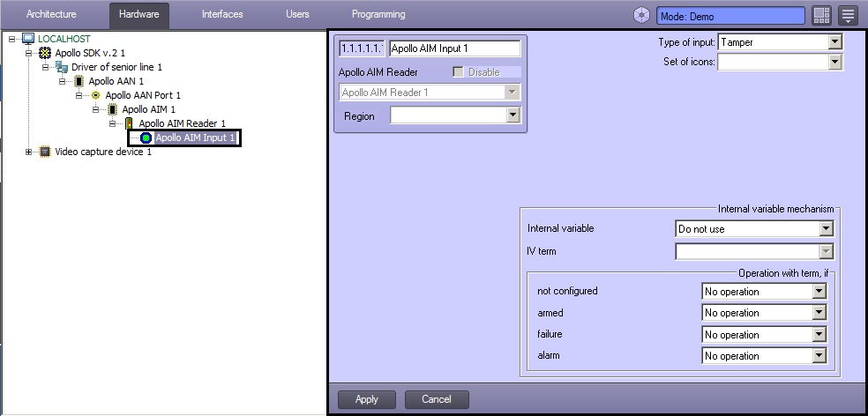Select Apollo AIM Reader 1 tree label
Viewport: 868px width, 416px height.
(x=182, y=123)
